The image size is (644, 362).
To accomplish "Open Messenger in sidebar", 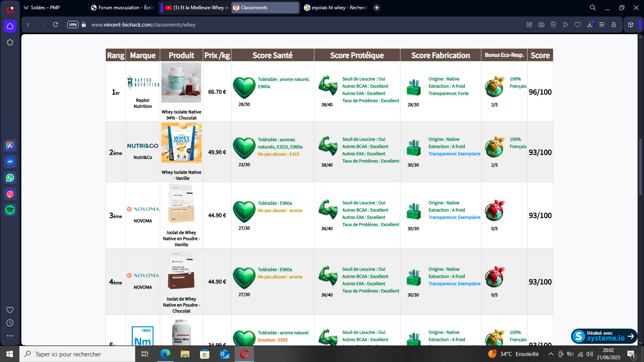I will 10,162.
